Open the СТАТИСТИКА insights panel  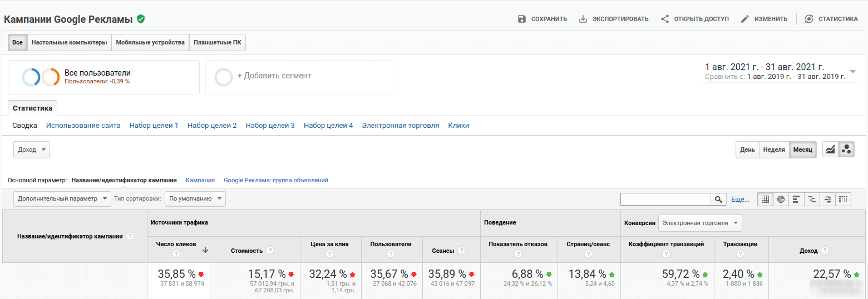(x=831, y=19)
